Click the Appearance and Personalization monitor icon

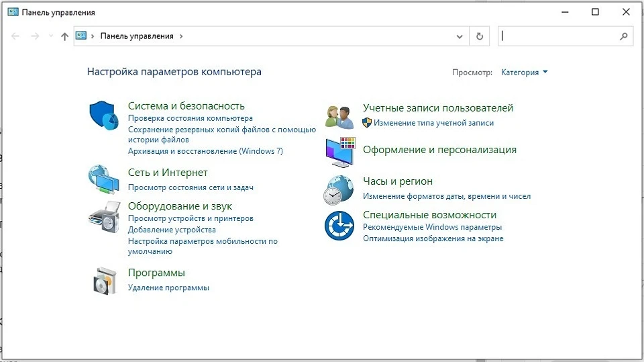[x=339, y=152]
